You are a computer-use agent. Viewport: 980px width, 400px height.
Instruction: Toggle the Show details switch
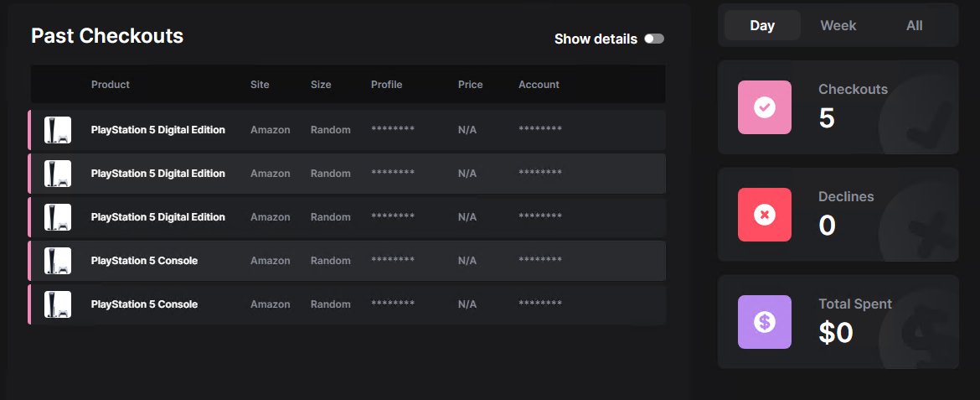pyautogui.click(x=653, y=39)
